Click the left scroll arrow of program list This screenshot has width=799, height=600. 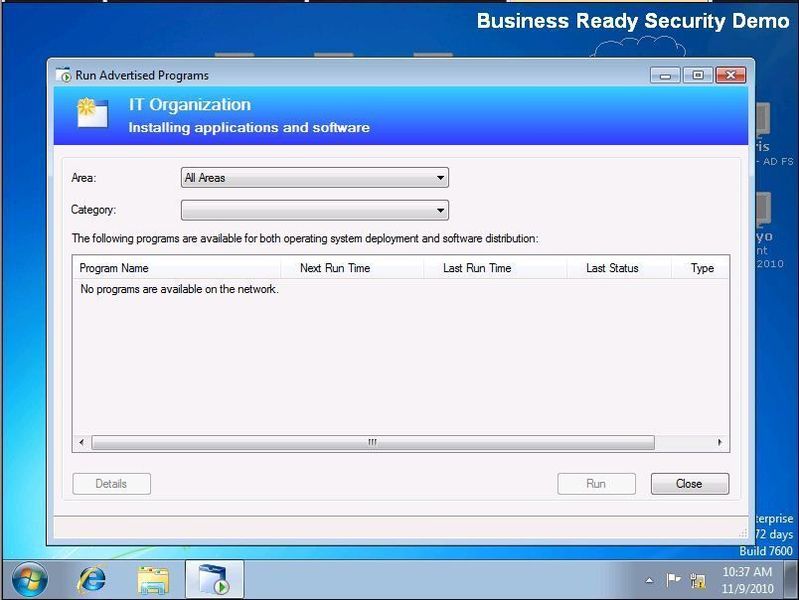[82, 442]
